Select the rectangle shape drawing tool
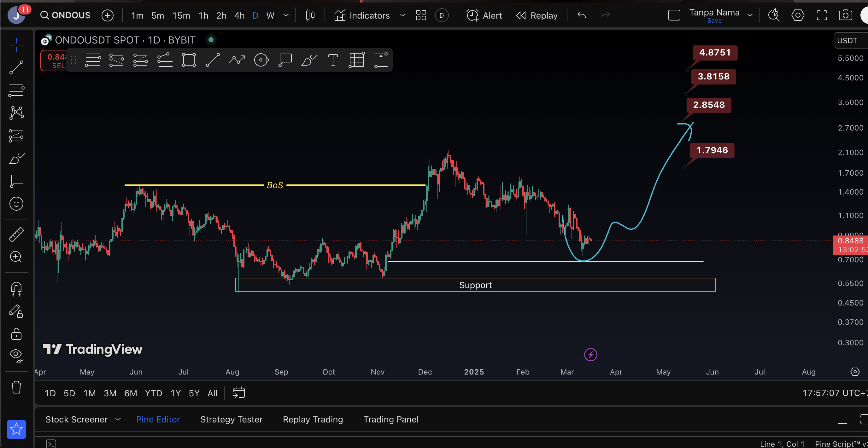This screenshot has height=448, width=868. coord(189,60)
